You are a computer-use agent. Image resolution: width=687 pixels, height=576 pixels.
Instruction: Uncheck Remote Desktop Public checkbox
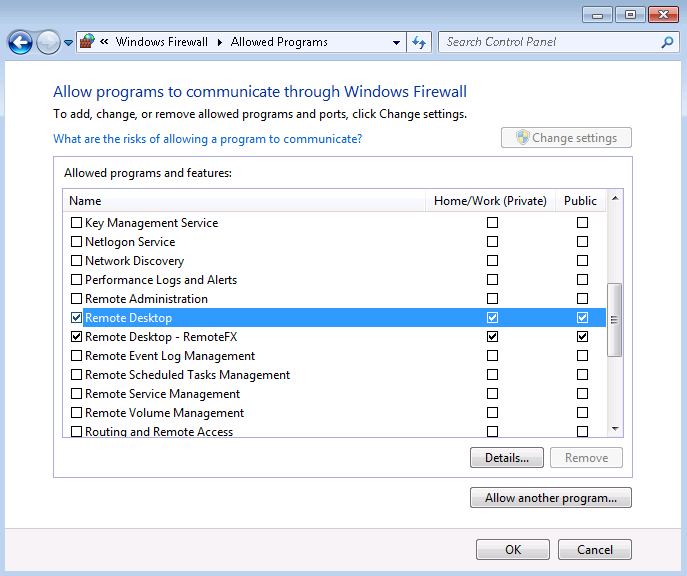[x=582, y=318]
